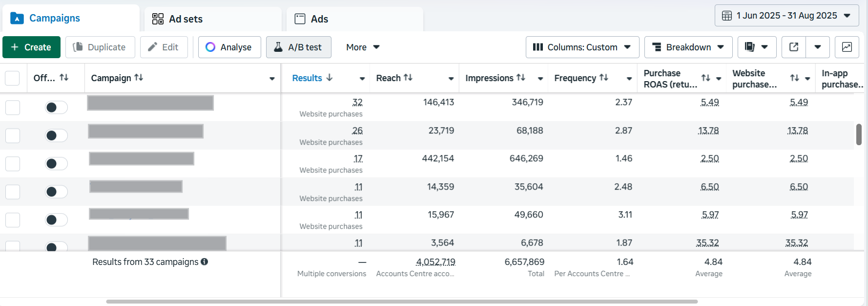Toggle the first campaign's on/off switch
Viewport: 868px width, 306px height.
[x=56, y=108]
